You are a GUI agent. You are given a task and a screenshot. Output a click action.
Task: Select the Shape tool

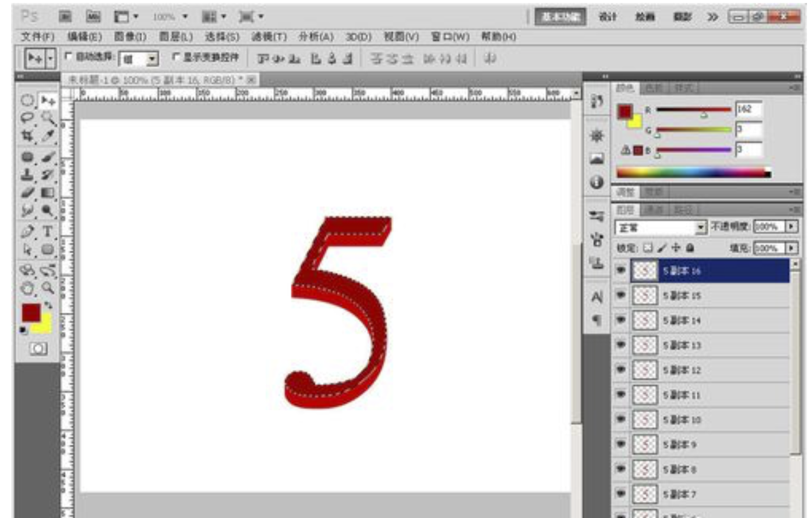tap(48, 249)
